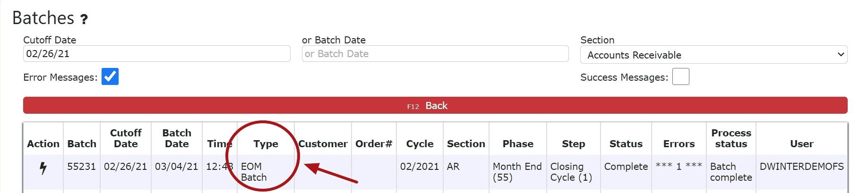Click batch number 55231 cell
This screenshot has height=193, width=868.
point(82,167)
